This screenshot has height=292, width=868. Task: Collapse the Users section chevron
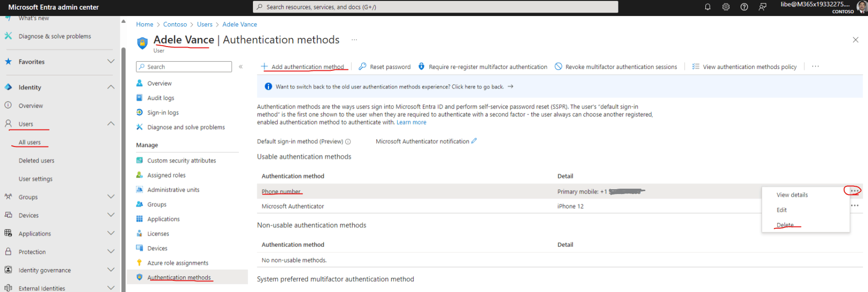click(111, 123)
